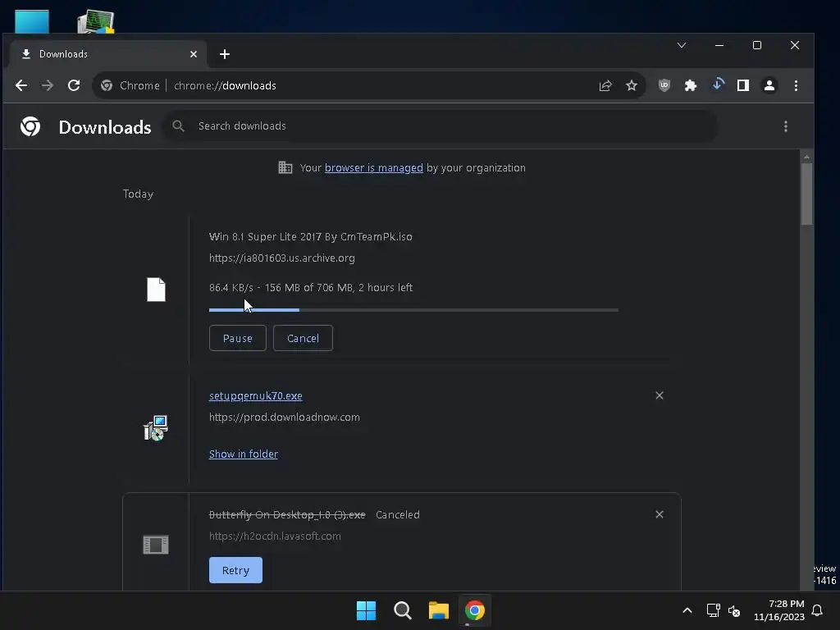Click the ISO download progress bar
Image resolution: width=840 pixels, height=630 pixels.
(x=413, y=309)
